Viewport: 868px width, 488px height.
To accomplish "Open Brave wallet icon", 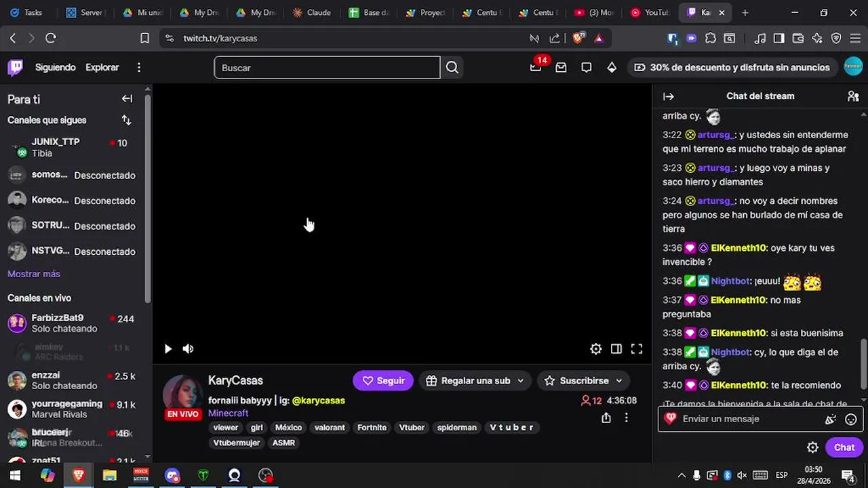I will (x=798, y=39).
